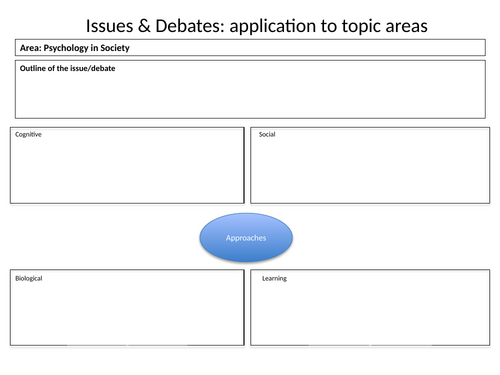Click the words Issues & Debates in title

(x=155, y=26)
